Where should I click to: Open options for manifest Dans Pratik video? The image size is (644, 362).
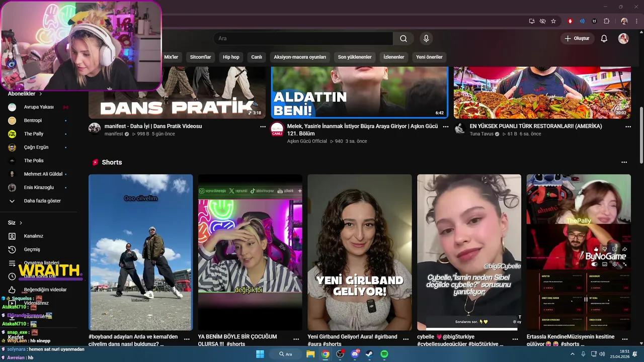pyautogui.click(x=263, y=127)
